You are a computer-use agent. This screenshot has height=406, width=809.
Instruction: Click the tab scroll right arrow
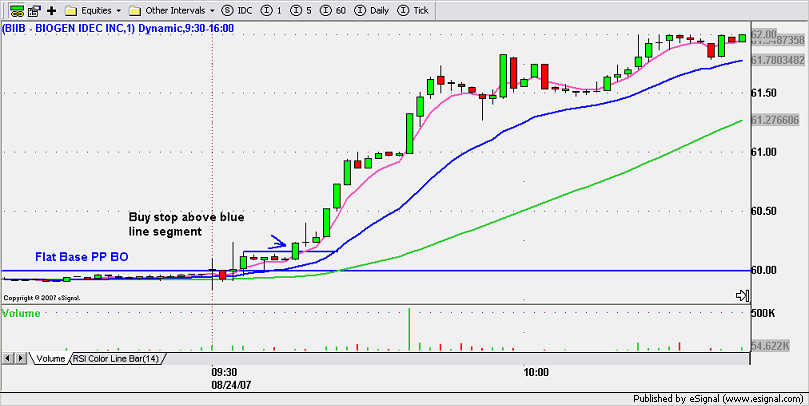21,358
